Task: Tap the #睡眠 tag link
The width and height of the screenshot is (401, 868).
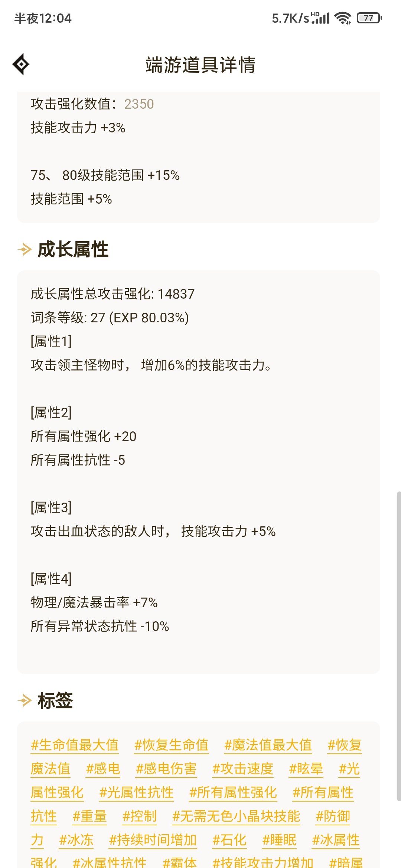Action: [279, 840]
